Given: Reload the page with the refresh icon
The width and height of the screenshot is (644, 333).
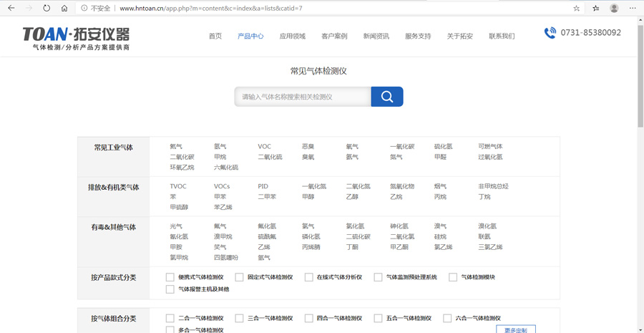Looking at the screenshot, I should 47,8.
